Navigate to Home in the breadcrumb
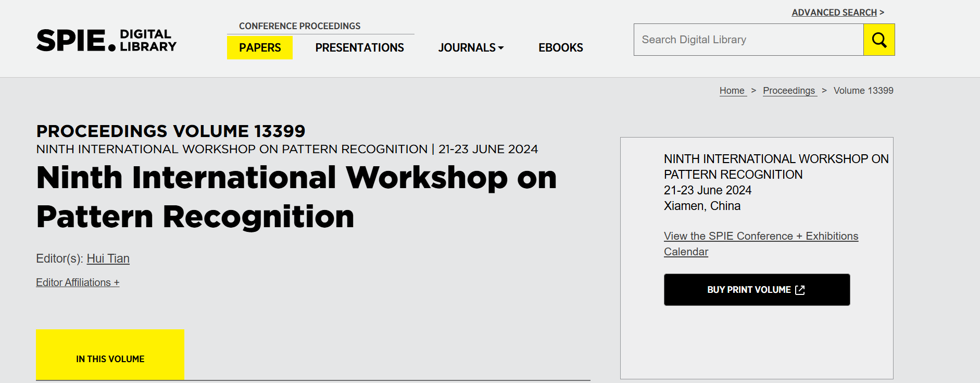This screenshot has width=980, height=383. [x=732, y=91]
